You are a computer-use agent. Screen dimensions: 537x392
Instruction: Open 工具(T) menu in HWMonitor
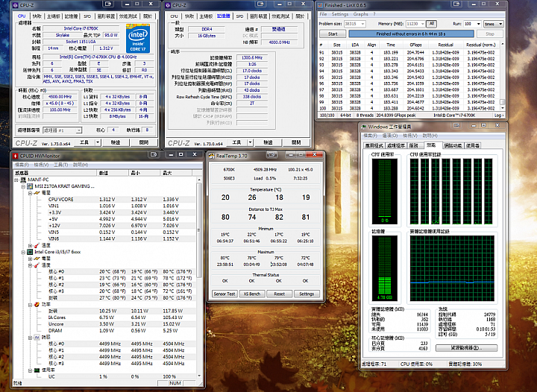point(60,165)
